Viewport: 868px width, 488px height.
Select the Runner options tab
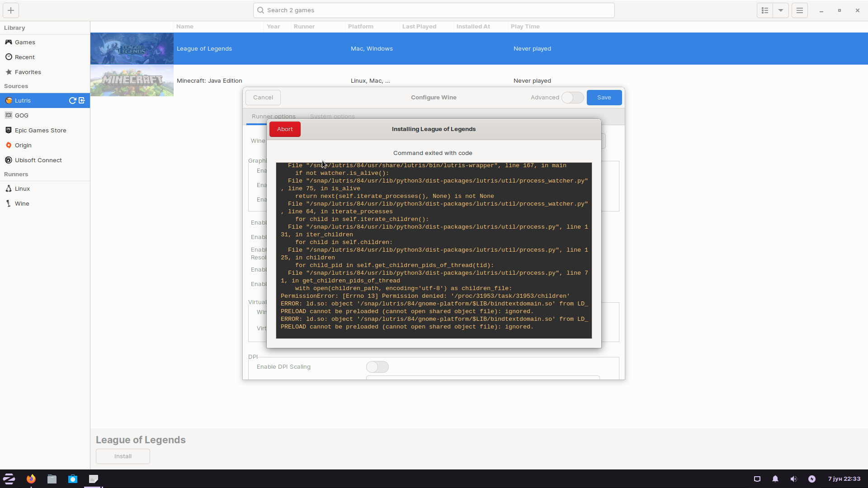pyautogui.click(x=274, y=116)
